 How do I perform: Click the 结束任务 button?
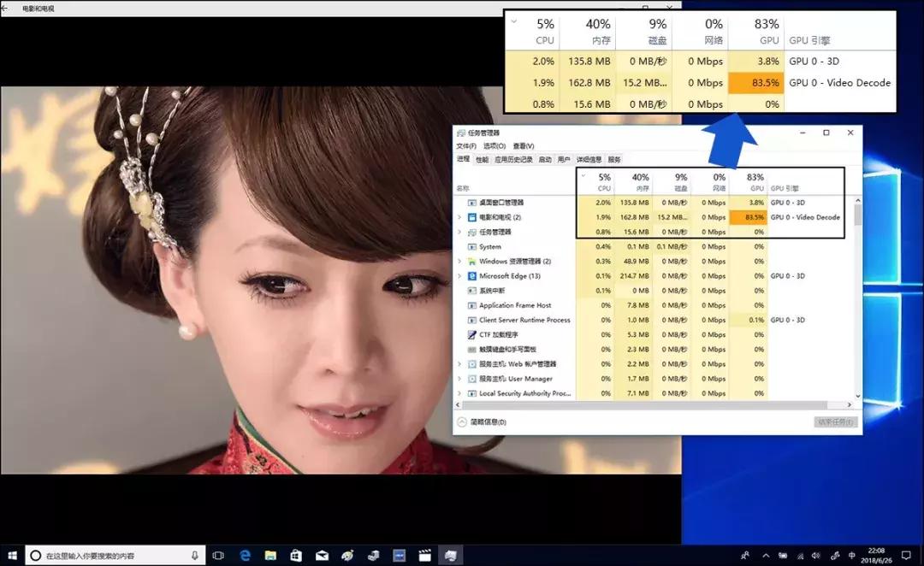[836, 422]
